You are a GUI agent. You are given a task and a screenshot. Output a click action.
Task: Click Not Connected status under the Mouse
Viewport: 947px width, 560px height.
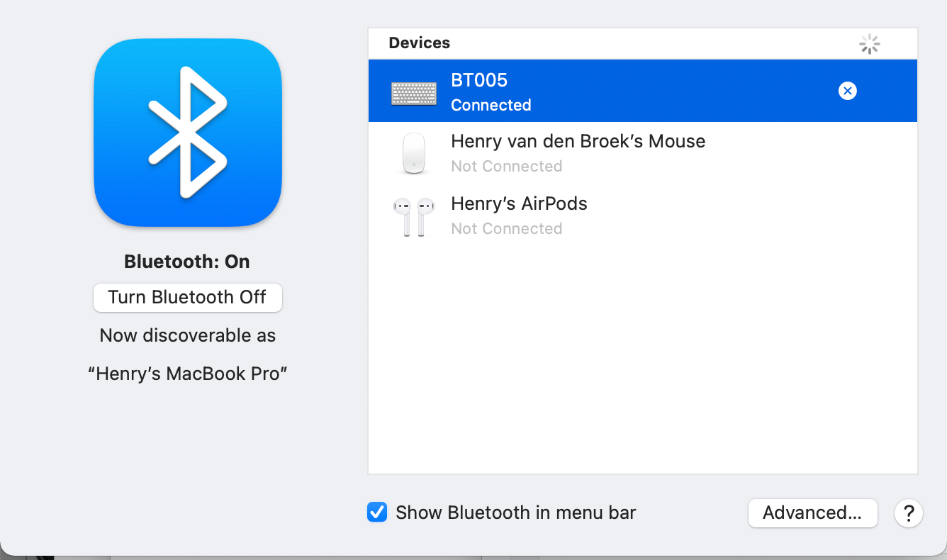(x=507, y=166)
